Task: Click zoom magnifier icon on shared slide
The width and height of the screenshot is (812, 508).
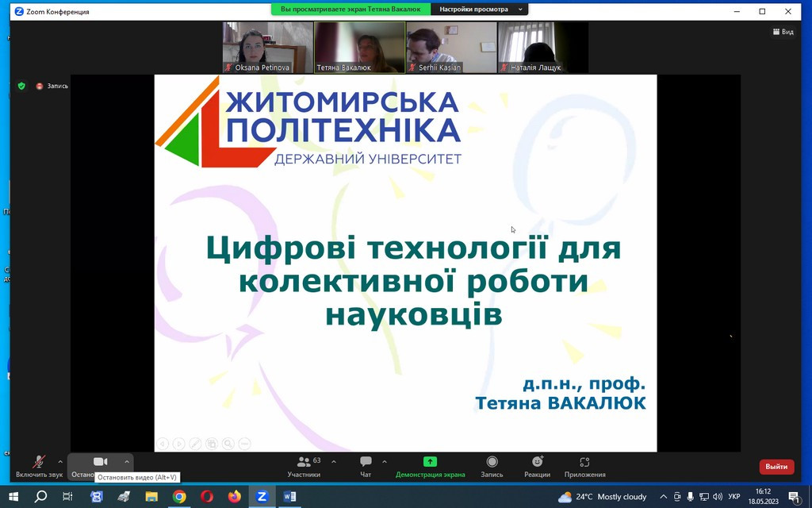Action: tap(228, 444)
